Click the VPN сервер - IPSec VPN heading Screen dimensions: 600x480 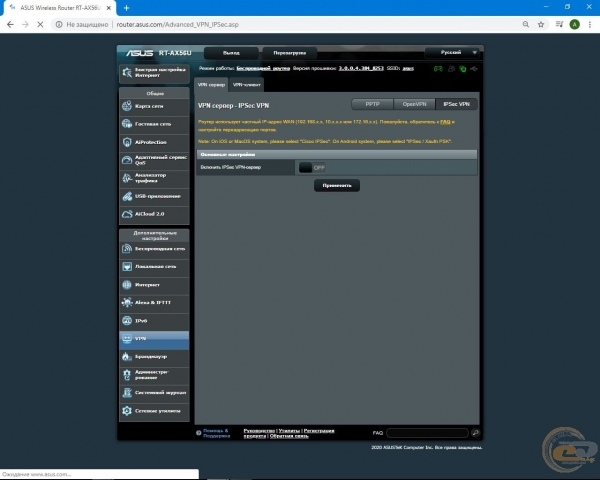[x=233, y=106]
